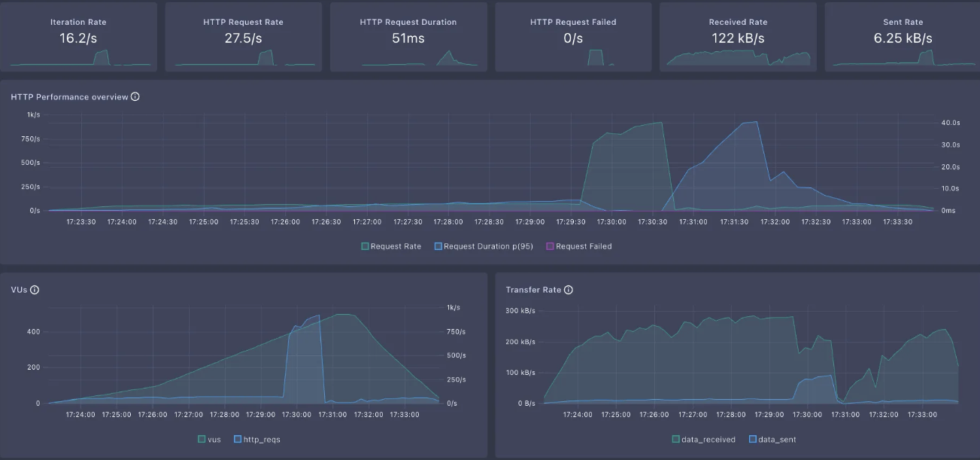The image size is (980, 460).
Task: Click the 17:23:30 time axis label
Action: 80,222
